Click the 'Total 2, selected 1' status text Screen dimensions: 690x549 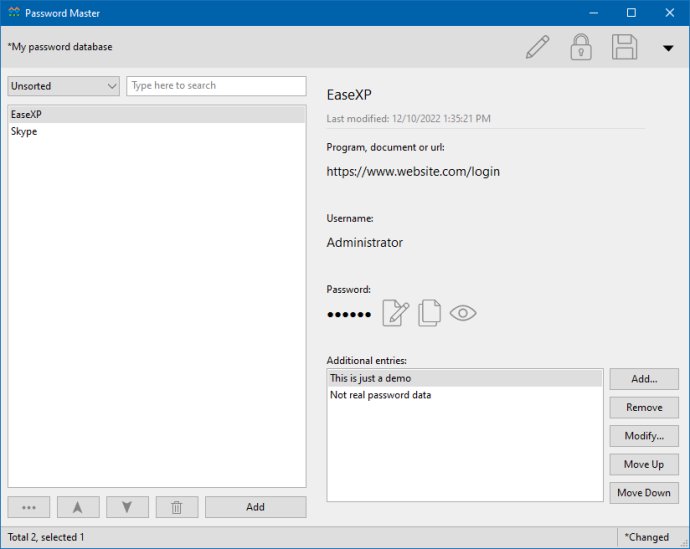pyautogui.click(x=46, y=537)
